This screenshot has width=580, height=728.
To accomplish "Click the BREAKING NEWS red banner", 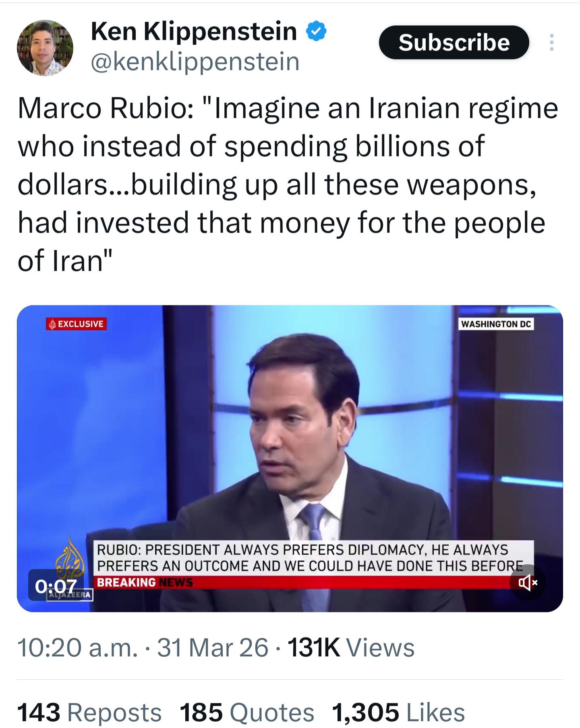I will click(x=314, y=582).
